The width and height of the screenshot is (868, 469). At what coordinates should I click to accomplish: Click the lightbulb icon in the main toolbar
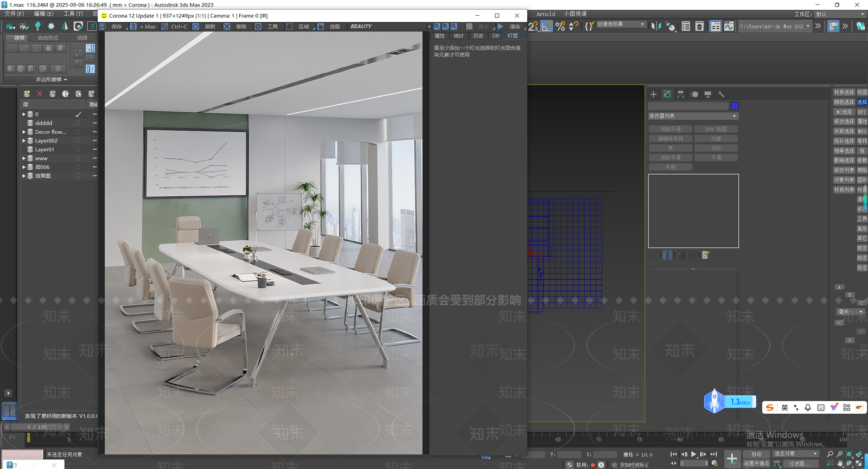[x=37, y=26]
